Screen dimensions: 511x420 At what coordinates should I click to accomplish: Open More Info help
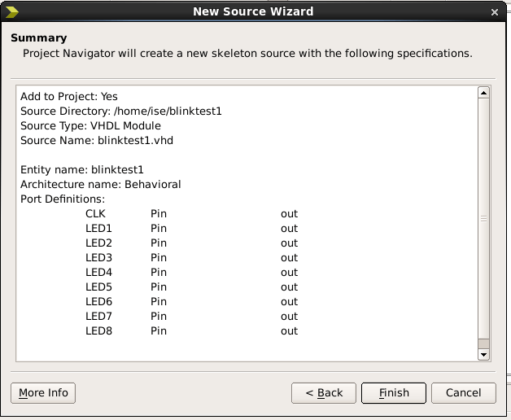(x=43, y=393)
